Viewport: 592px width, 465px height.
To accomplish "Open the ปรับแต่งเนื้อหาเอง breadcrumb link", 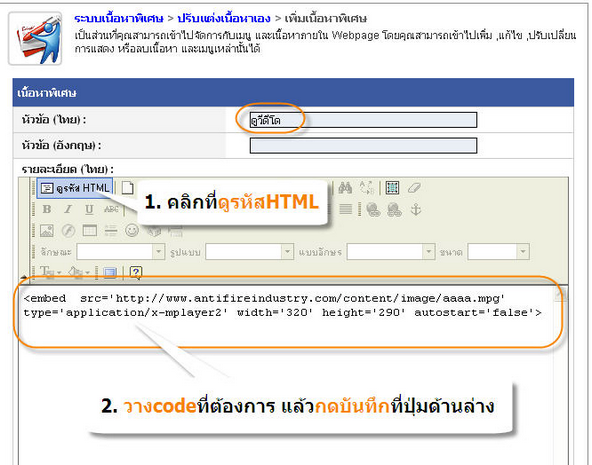I will tap(224, 18).
